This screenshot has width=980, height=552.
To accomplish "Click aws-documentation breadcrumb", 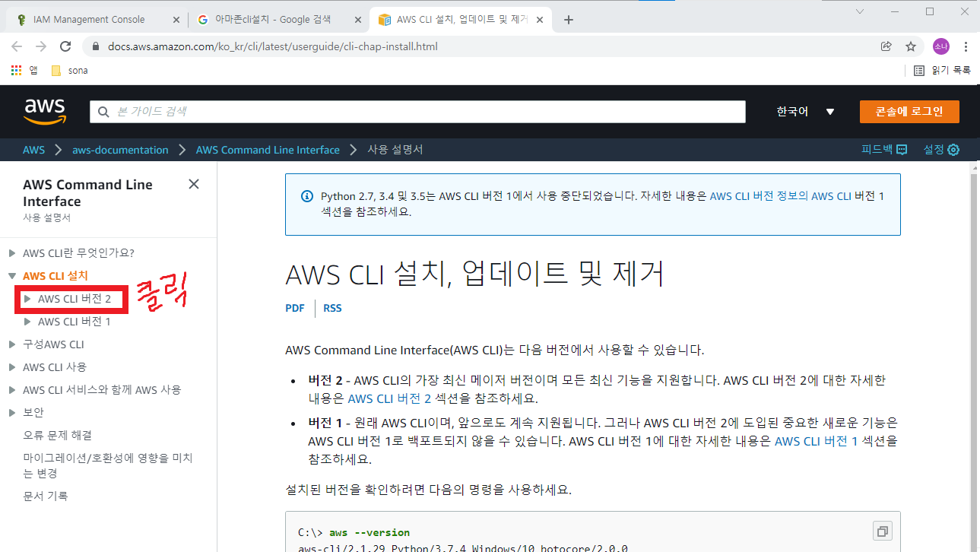I will (x=120, y=150).
